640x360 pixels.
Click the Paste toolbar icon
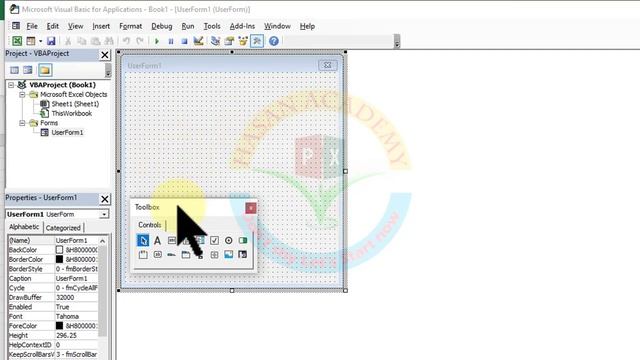pyautogui.click(x=96, y=41)
